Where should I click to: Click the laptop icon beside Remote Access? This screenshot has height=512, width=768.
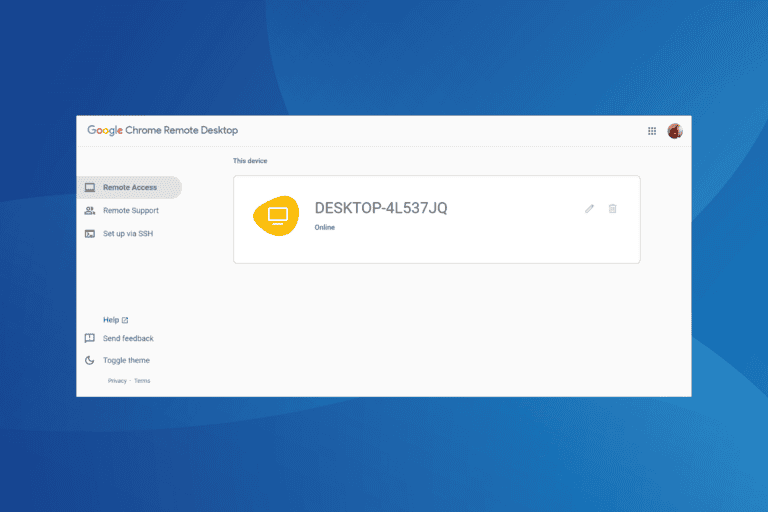coord(90,188)
